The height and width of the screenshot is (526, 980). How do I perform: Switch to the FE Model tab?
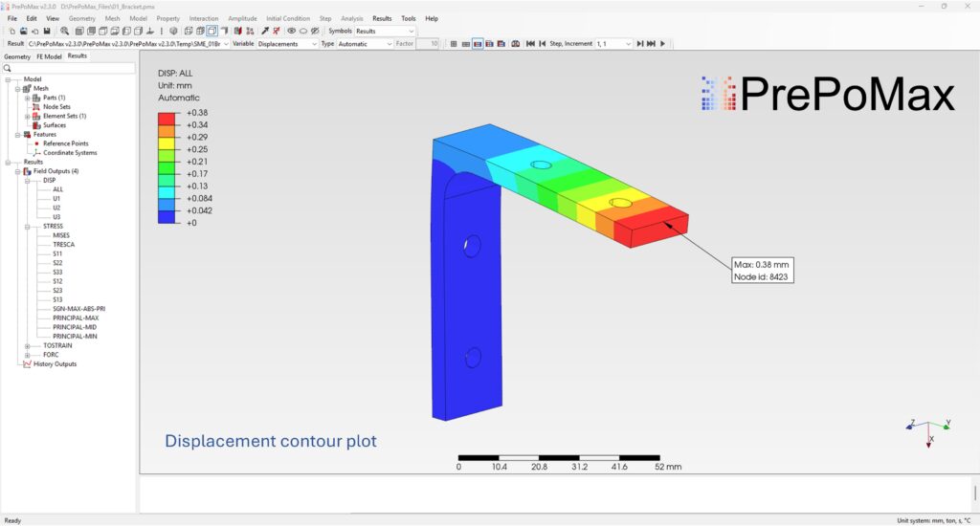(49, 56)
